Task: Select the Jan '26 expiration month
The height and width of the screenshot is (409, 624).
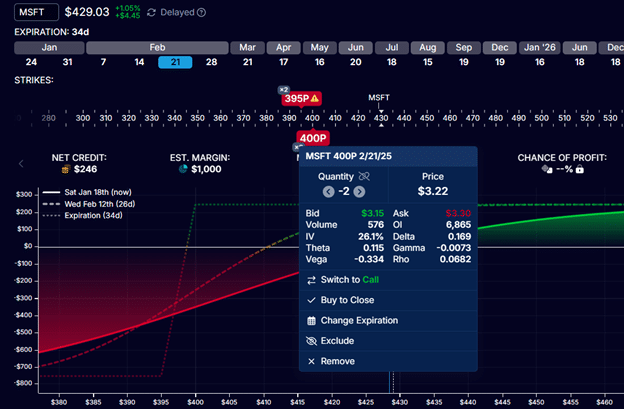Action: pos(539,48)
